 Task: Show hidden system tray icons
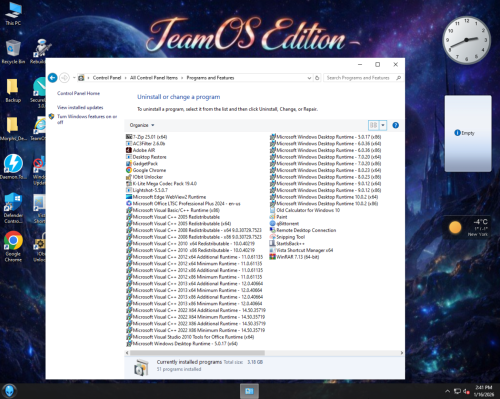pos(447,391)
